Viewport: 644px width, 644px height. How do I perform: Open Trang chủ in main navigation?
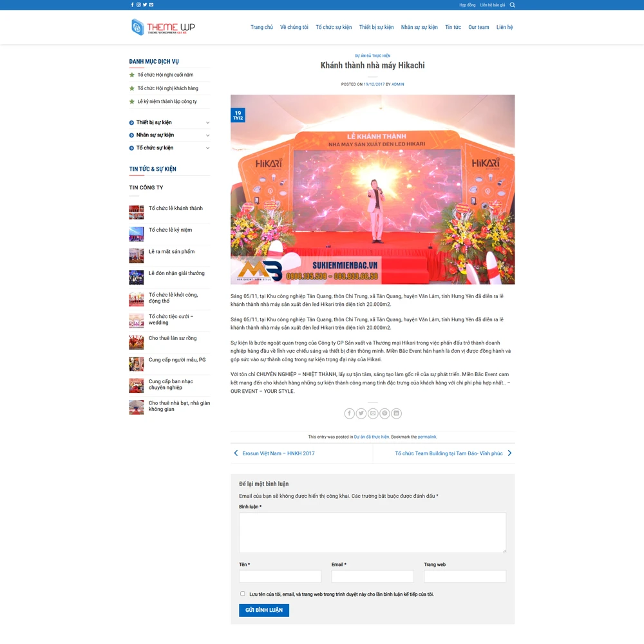point(261,27)
